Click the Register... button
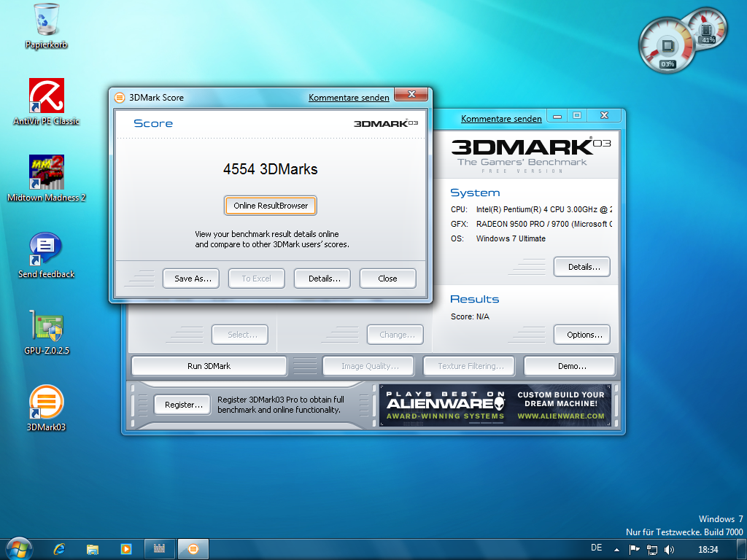 point(182,405)
